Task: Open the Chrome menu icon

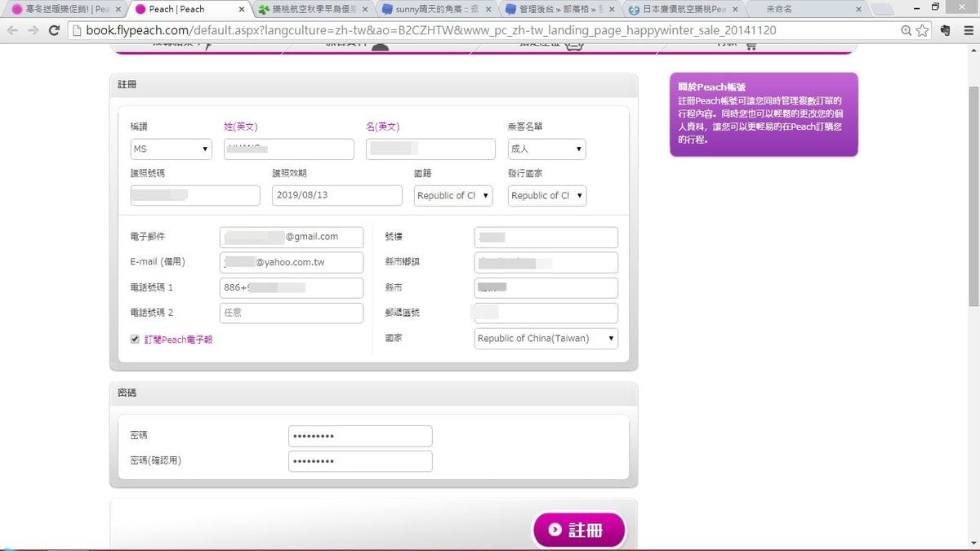Action: pyautogui.click(x=967, y=30)
